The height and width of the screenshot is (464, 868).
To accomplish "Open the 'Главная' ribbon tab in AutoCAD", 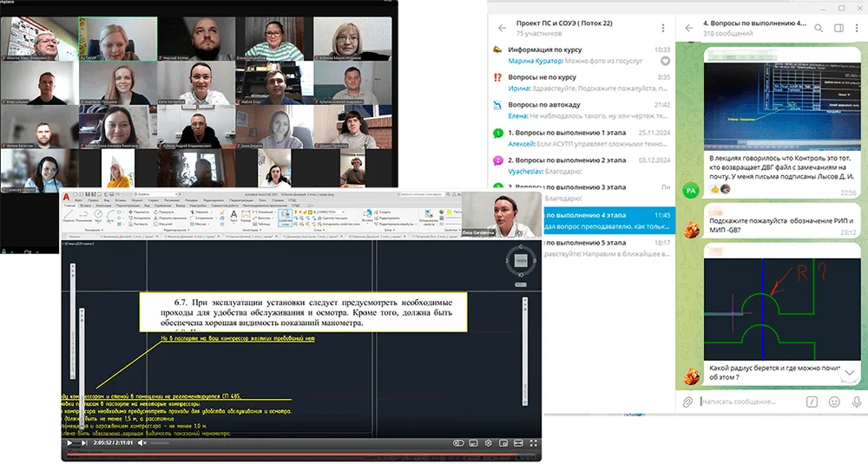I will (69, 206).
